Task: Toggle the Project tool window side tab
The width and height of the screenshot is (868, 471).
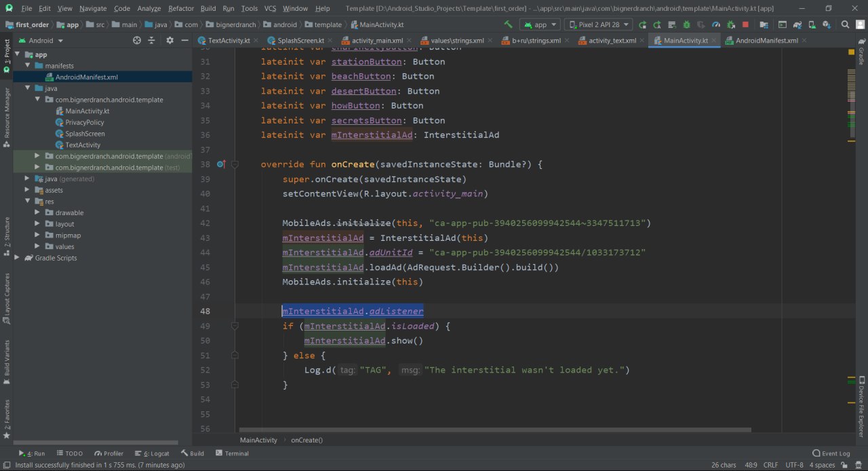Action: [7, 56]
